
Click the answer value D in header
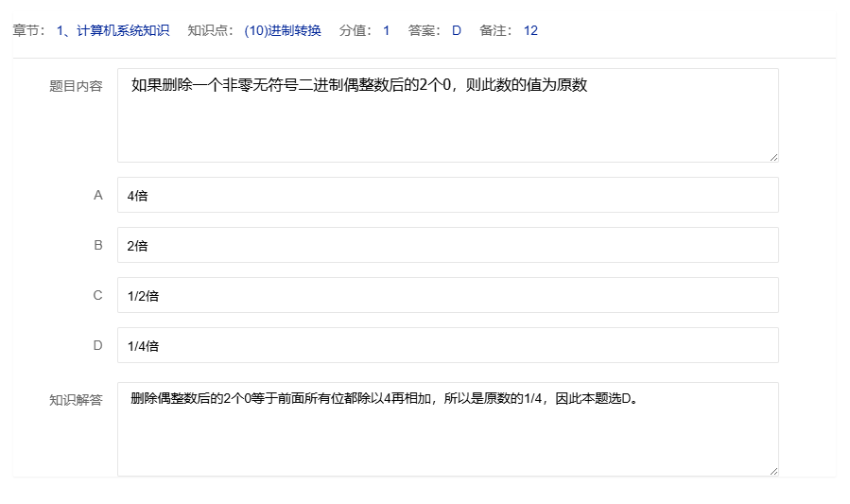coord(457,30)
